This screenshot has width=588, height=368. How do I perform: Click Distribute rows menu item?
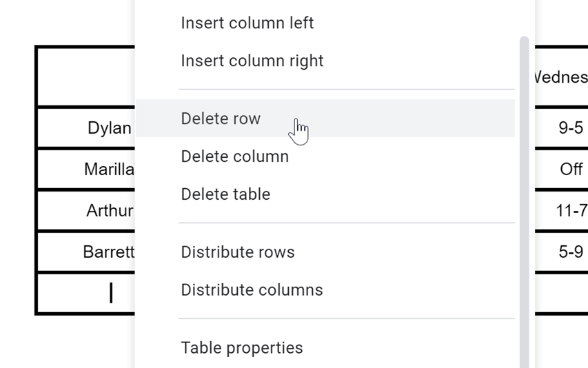[x=238, y=252]
